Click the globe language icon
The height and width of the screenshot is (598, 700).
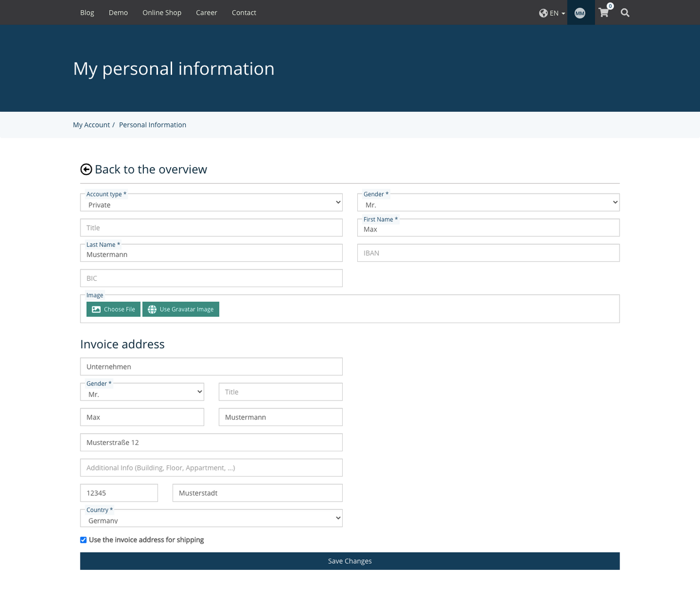coord(543,13)
